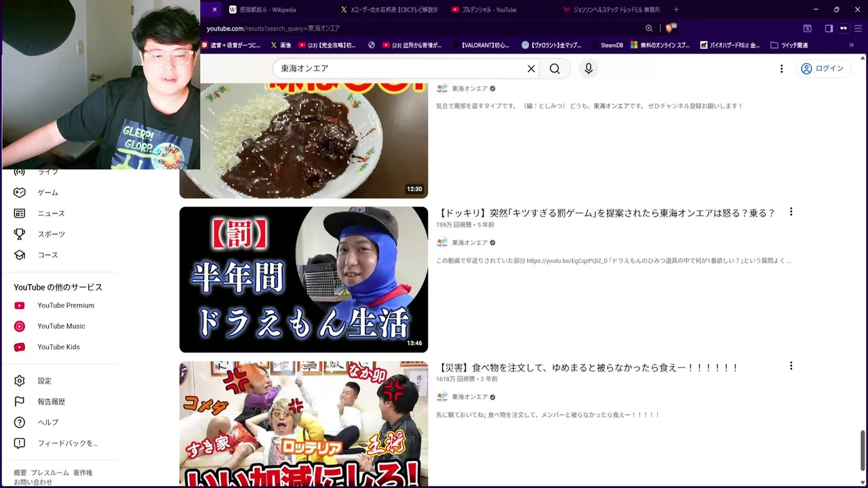
Task: Start voice search with the microphone
Action: point(589,68)
